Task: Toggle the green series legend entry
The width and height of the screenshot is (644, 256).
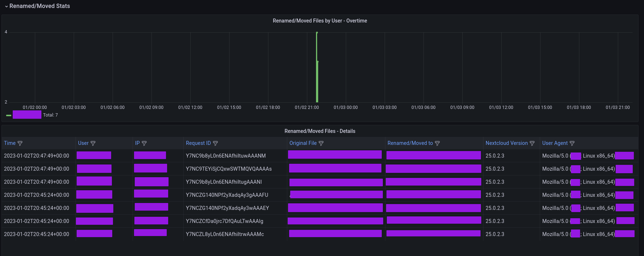Action: coord(27,115)
